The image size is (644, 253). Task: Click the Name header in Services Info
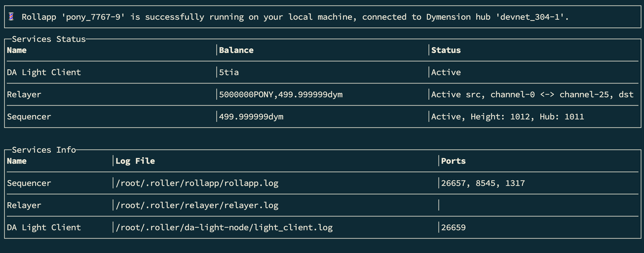point(17,161)
